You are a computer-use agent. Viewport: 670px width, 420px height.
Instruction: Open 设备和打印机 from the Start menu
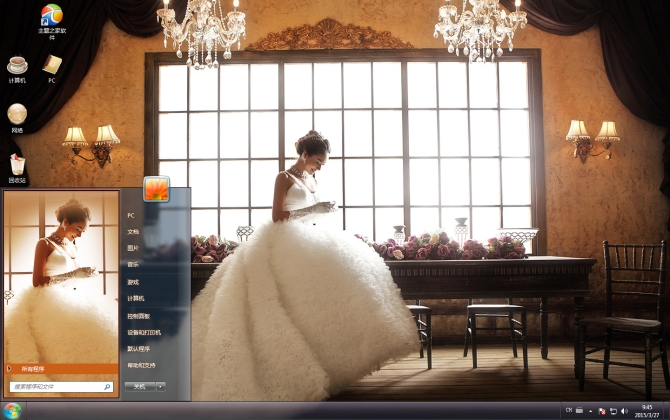pyautogui.click(x=143, y=332)
